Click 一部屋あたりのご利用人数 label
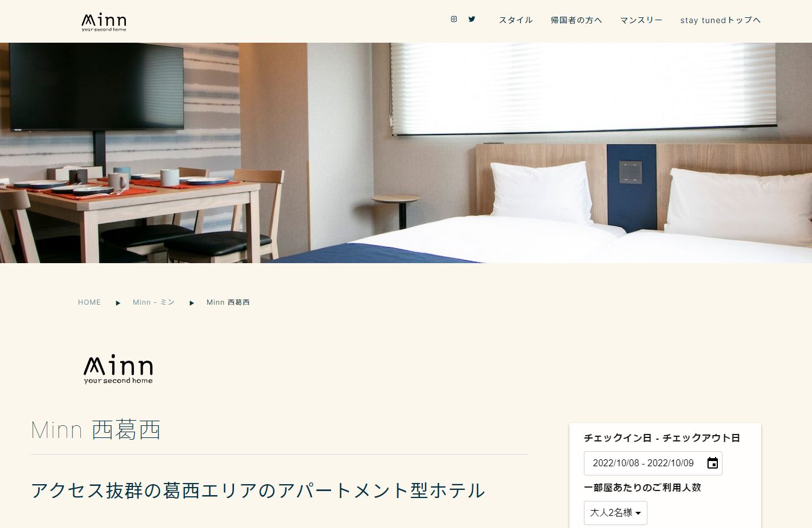Screen dimensions: 812x528 coord(642,488)
